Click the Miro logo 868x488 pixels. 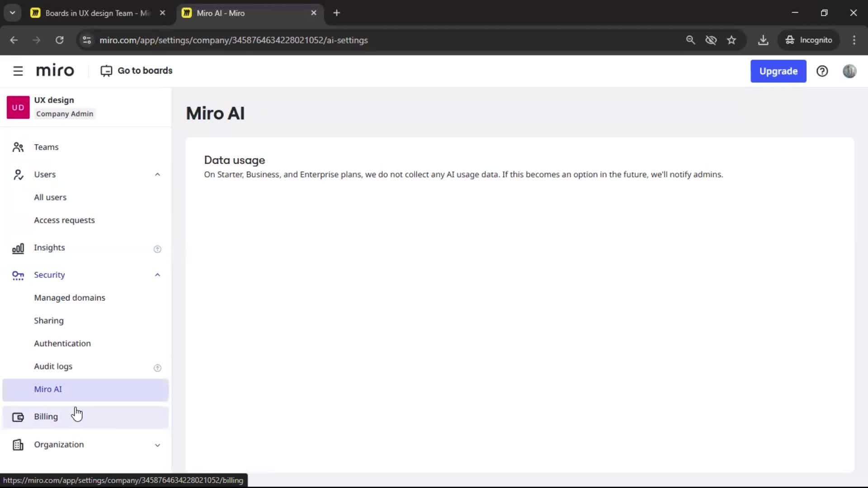(x=55, y=70)
